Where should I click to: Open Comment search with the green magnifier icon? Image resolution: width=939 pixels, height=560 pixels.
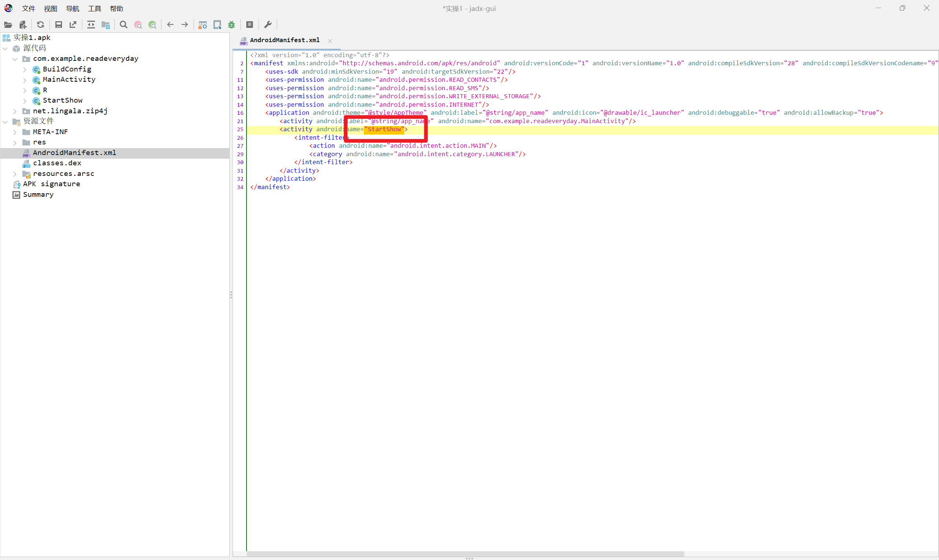coord(153,25)
